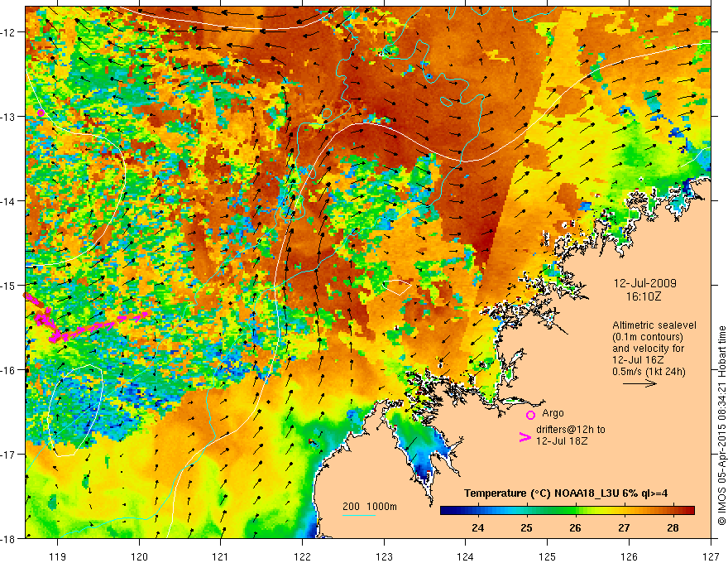Click the '200 1000m' depth label

click(370, 507)
